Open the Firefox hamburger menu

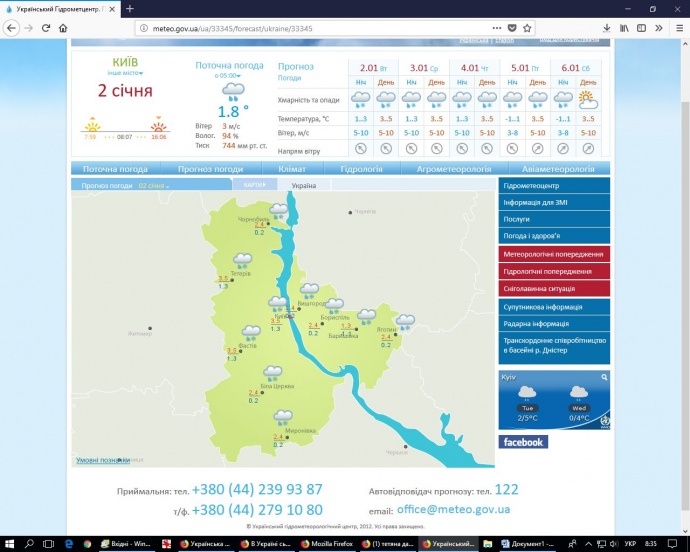coord(677,28)
